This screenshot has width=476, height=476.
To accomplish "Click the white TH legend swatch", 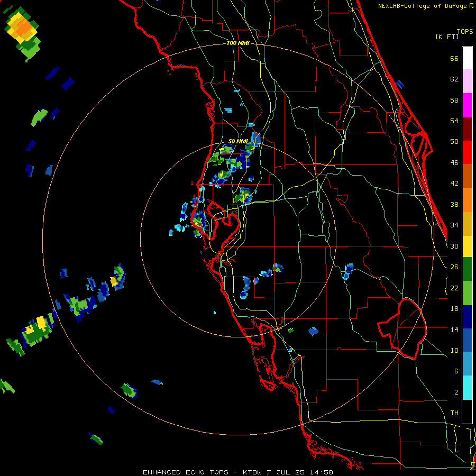I will (x=467, y=411).
